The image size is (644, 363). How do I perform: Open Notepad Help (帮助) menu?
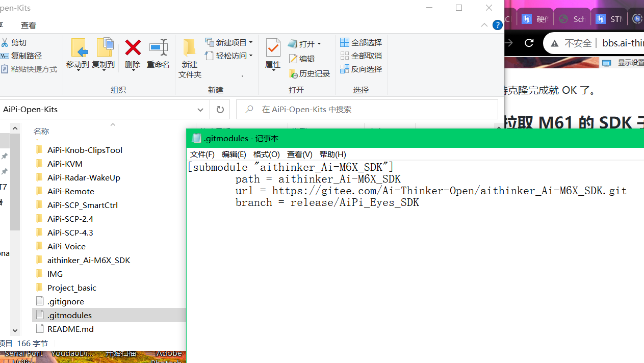click(333, 154)
